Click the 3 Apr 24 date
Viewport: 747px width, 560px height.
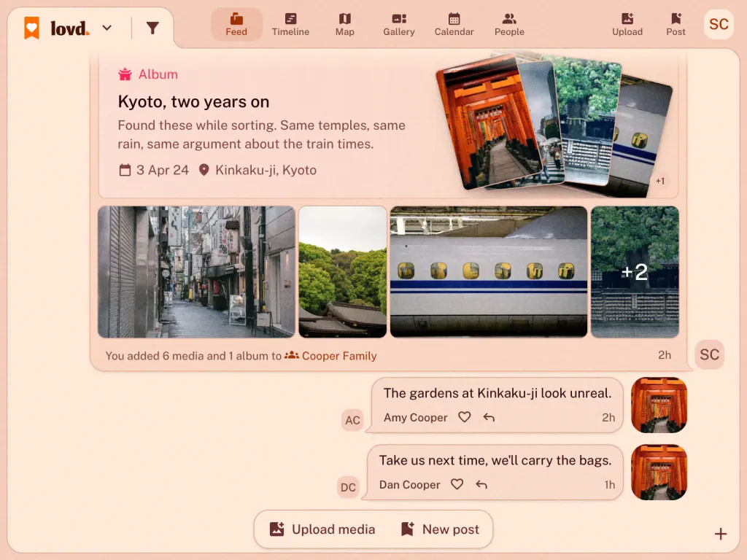click(x=154, y=170)
